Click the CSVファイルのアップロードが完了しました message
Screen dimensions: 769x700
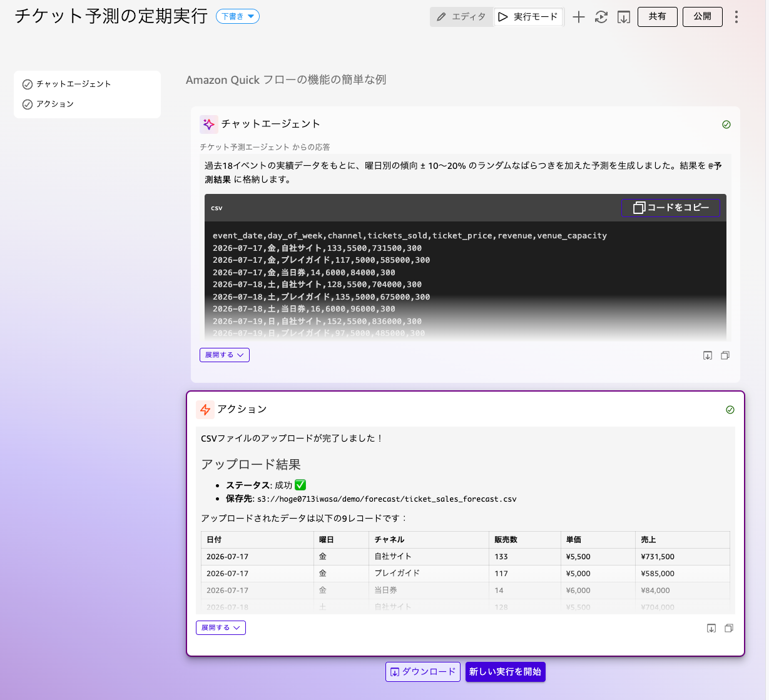pos(292,439)
